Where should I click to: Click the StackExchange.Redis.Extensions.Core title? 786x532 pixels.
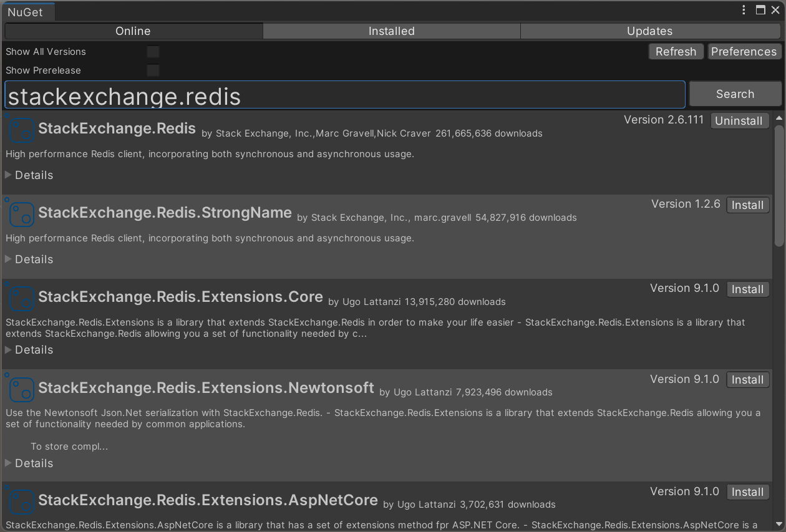(x=181, y=297)
